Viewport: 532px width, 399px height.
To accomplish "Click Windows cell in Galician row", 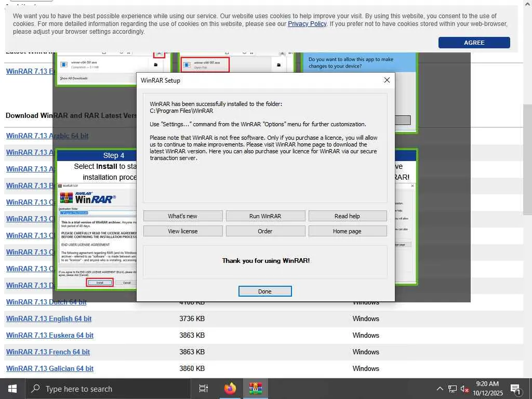I will point(366,368).
